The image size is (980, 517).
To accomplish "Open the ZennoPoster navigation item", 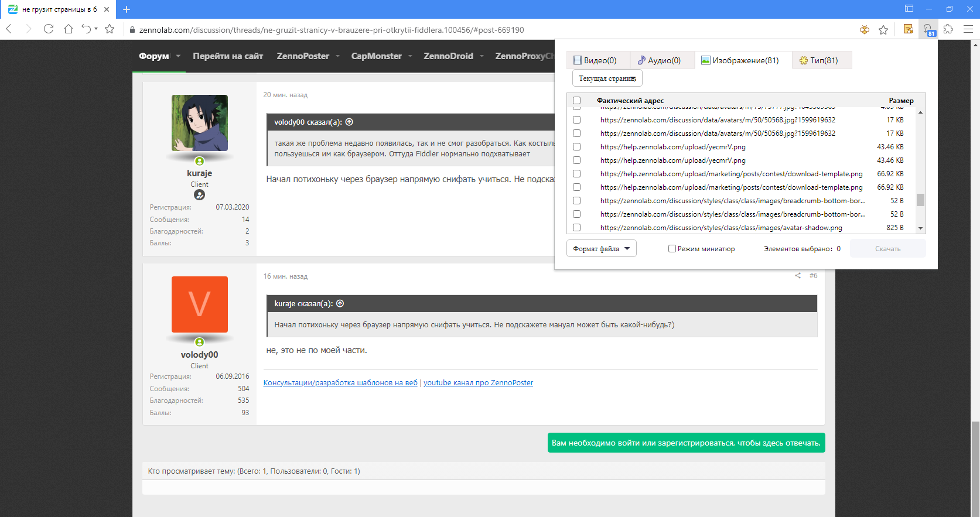I will pyautogui.click(x=303, y=56).
